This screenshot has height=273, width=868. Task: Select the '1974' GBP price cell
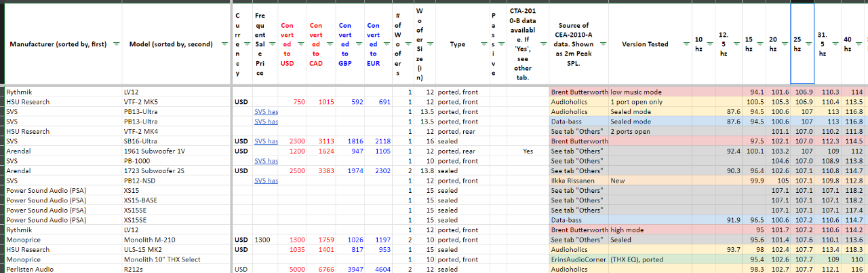pyautogui.click(x=351, y=170)
